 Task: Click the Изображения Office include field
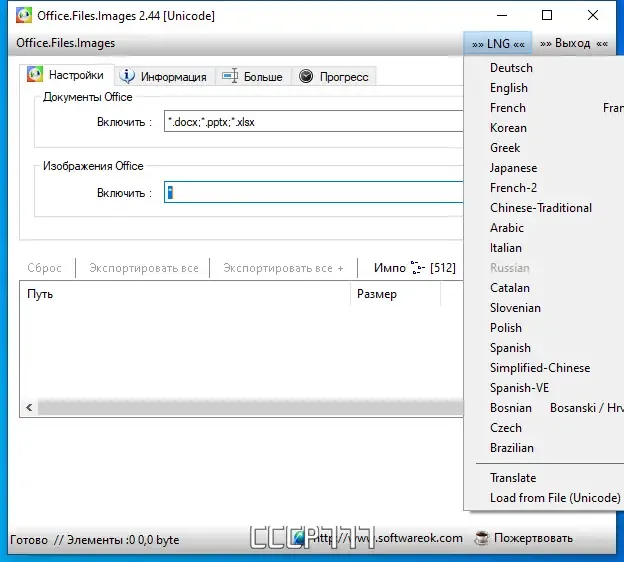click(x=314, y=192)
